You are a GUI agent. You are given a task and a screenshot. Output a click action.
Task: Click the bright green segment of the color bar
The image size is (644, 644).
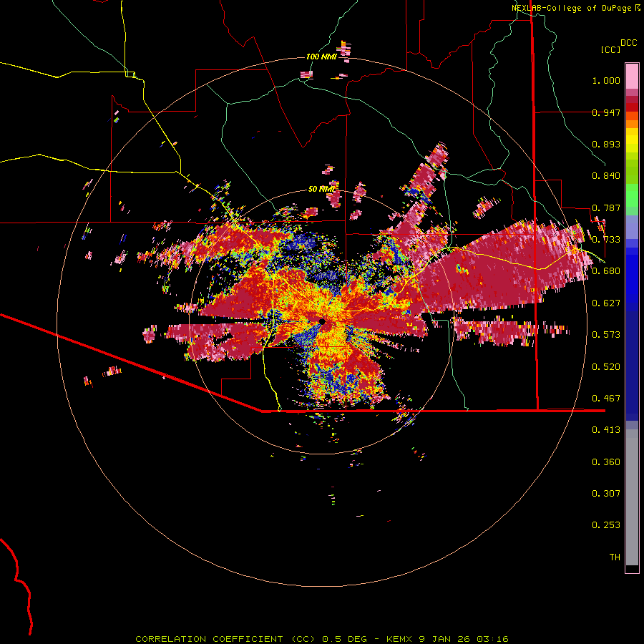(632, 195)
